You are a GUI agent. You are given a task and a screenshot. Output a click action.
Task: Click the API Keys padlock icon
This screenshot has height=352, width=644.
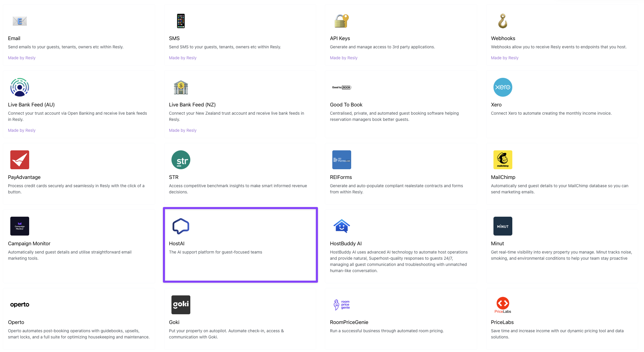point(341,21)
